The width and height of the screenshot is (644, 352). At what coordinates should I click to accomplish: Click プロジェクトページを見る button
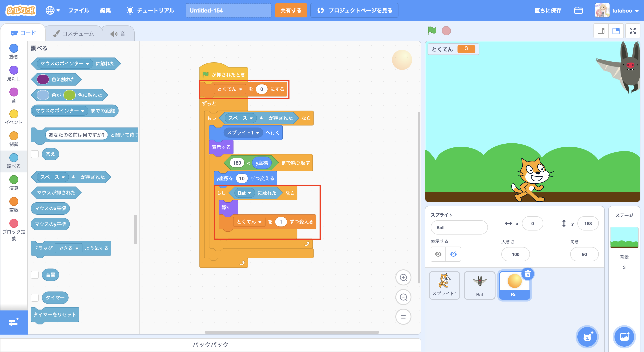(x=354, y=10)
